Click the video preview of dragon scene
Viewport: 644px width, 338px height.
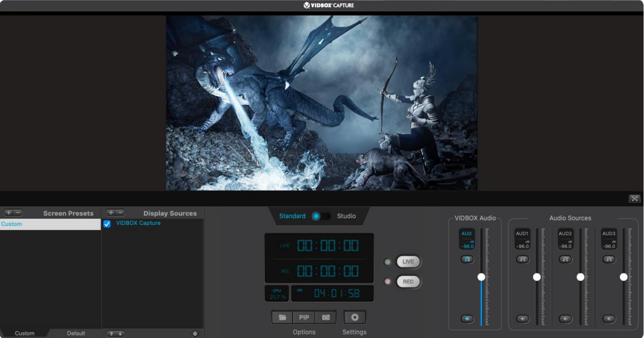[x=322, y=103]
